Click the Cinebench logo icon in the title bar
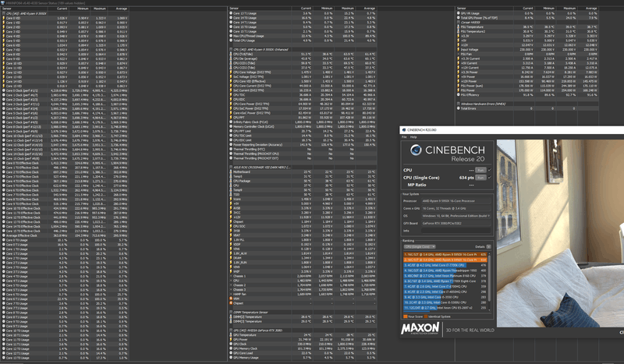 [x=404, y=130]
